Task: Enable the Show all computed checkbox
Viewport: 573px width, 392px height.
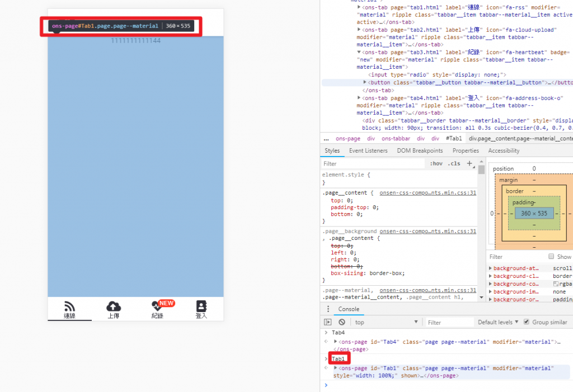Action: click(x=551, y=257)
